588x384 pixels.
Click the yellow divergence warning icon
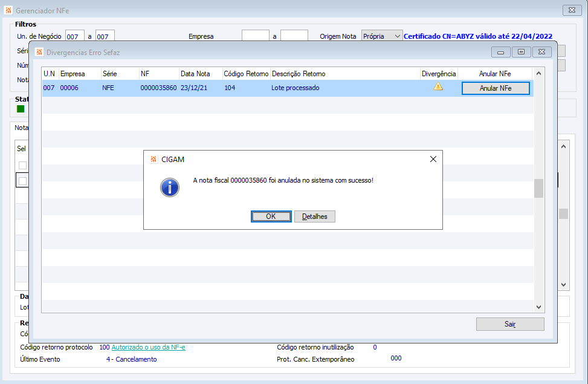tap(438, 86)
